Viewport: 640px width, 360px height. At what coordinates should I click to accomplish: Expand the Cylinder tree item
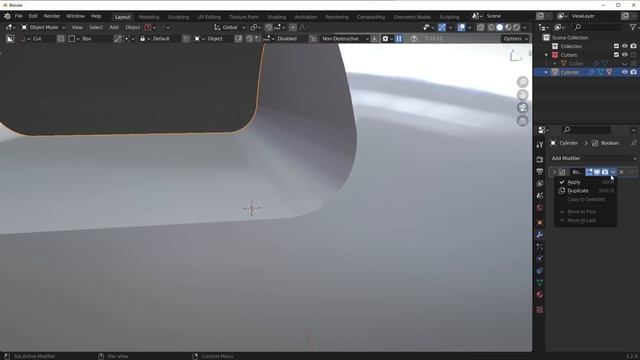547,72
